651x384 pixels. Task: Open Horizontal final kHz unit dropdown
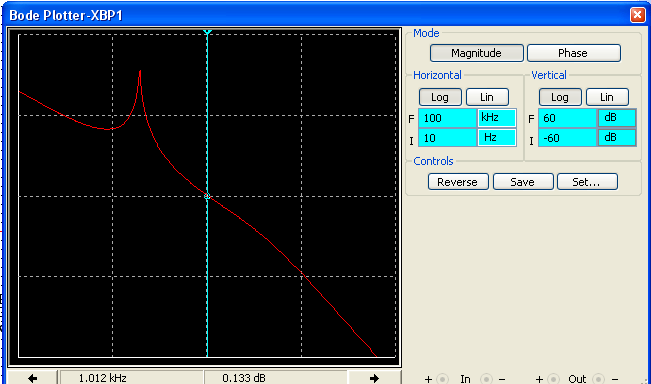coord(497,117)
